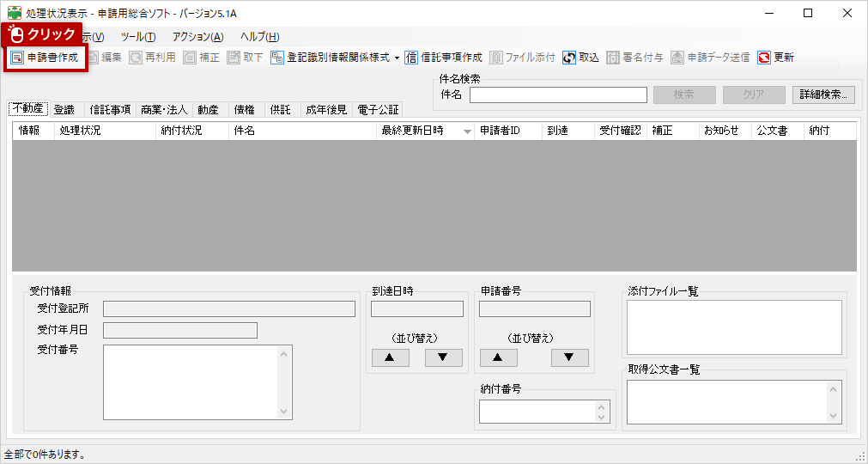Click 到達日時 sort ascending ▲ button

[x=391, y=357]
